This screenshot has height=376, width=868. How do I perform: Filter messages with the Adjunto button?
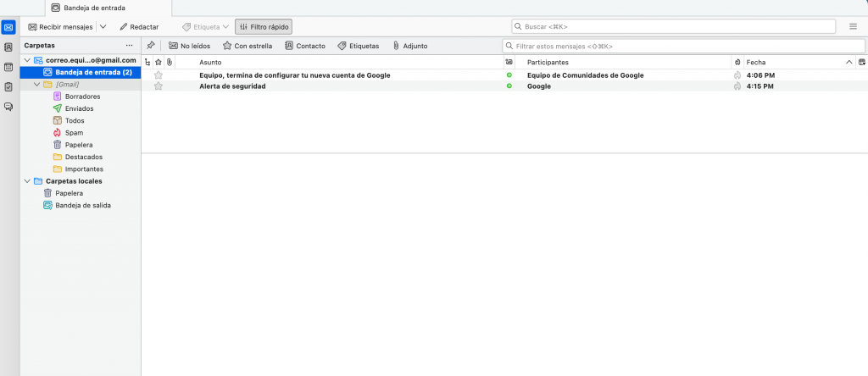click(x=409, y=46)
